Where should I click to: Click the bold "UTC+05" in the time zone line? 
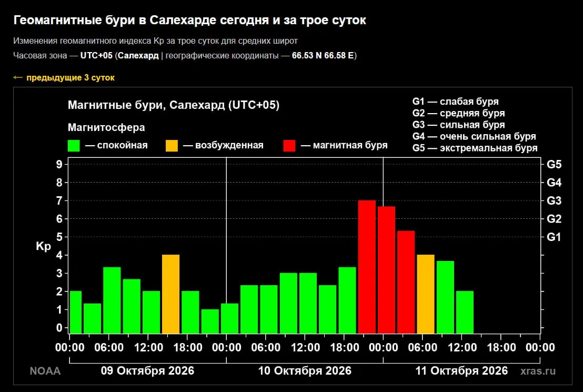[96, 56]
